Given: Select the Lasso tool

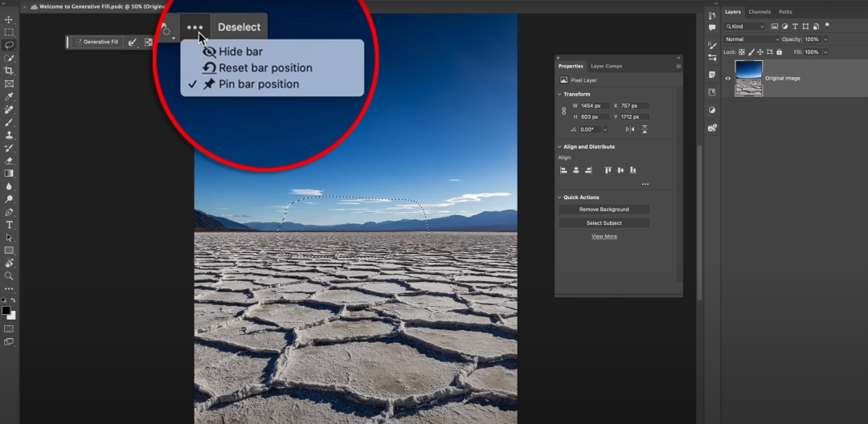Looking at the screenshot, I should click(9, 45).
